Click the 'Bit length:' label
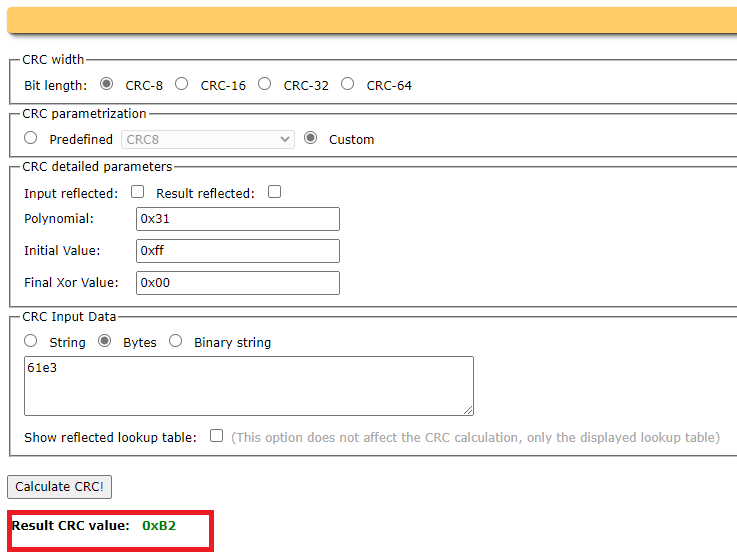Screen dimensions: 737x554 55,86
